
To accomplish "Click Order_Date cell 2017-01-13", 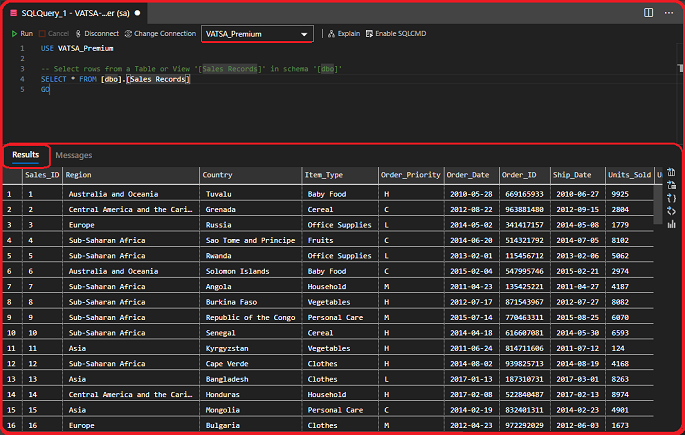I will coord(472,379).
